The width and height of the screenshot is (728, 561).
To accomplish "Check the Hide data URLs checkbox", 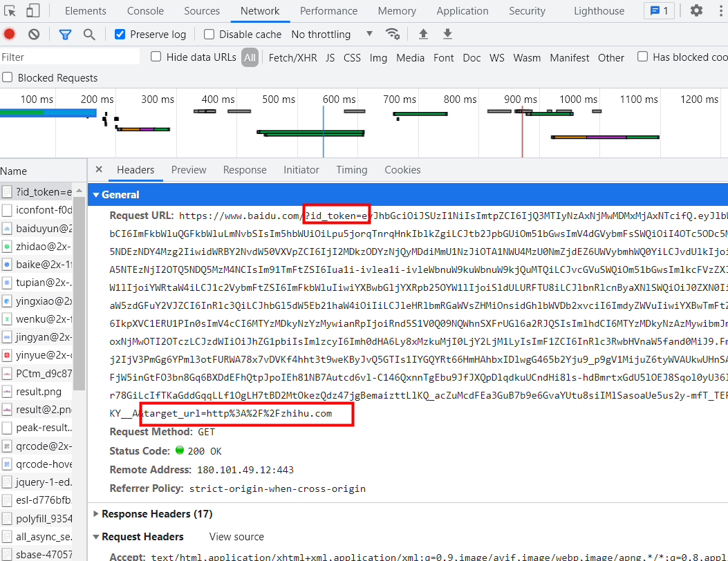I will coord(156,57).
